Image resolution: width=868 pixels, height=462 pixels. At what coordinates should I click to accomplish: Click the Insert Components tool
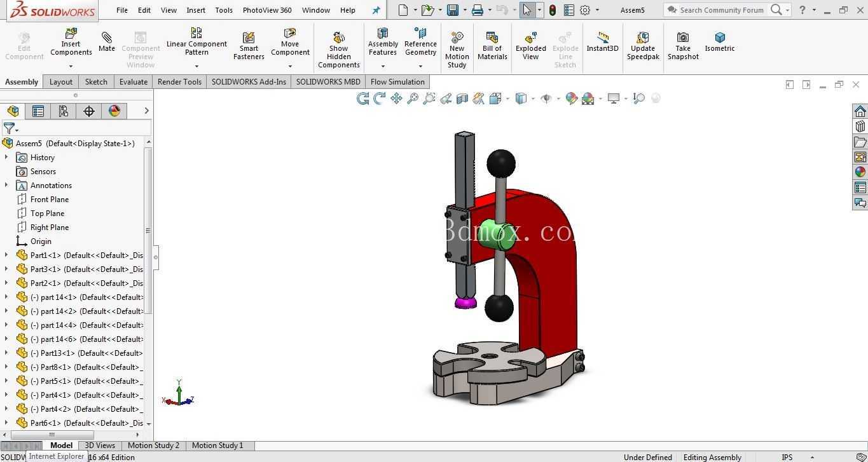click(x=71, y=42)
